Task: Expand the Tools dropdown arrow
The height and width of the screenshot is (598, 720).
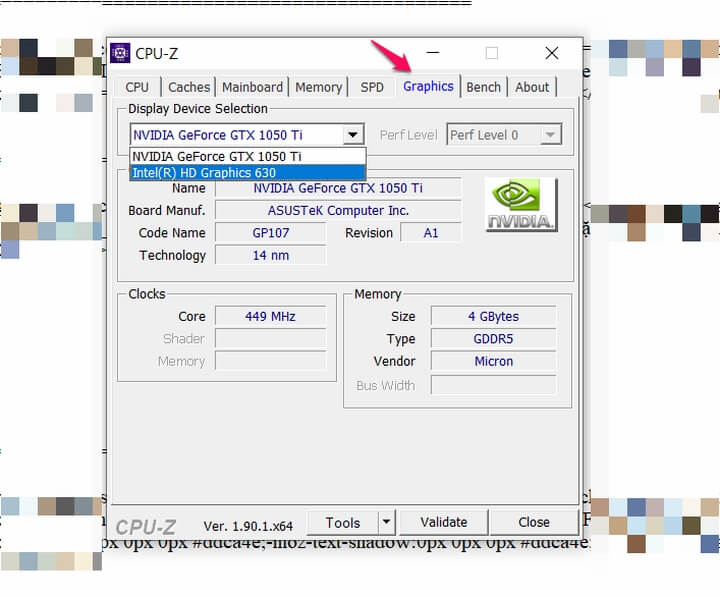Action: [x=387, y=523]
